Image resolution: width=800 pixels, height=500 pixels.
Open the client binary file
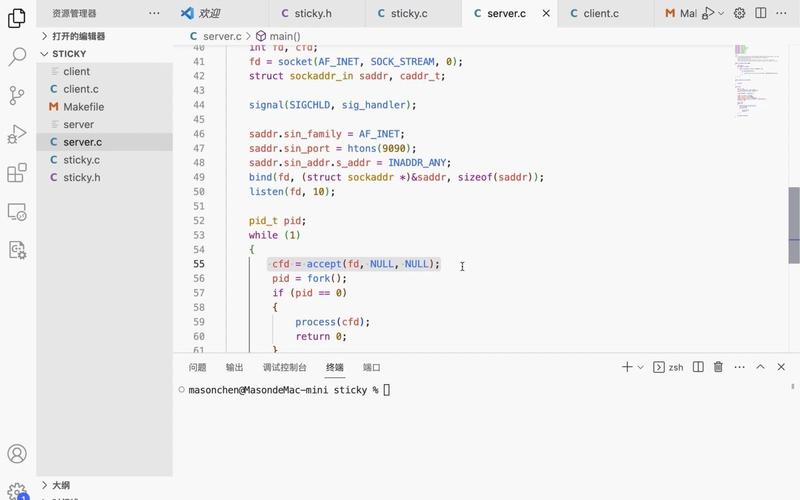pyautogui.click(x=105, y=71)
